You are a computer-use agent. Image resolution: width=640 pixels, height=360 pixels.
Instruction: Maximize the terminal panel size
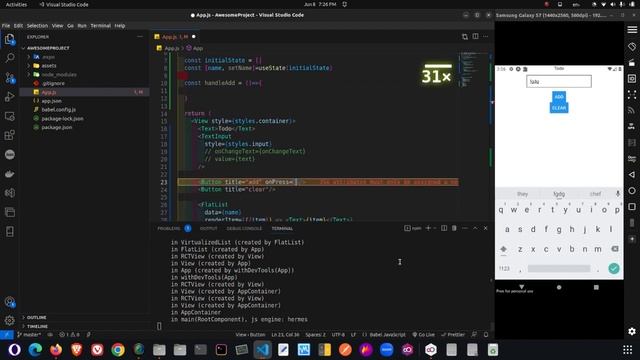tap(475, 228)
